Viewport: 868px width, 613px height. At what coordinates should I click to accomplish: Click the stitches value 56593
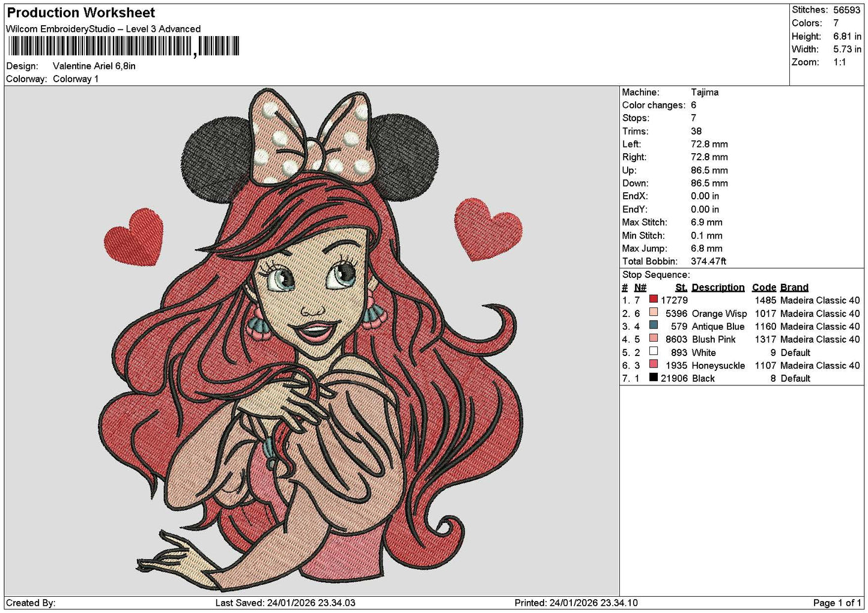(x=846, y=10)
